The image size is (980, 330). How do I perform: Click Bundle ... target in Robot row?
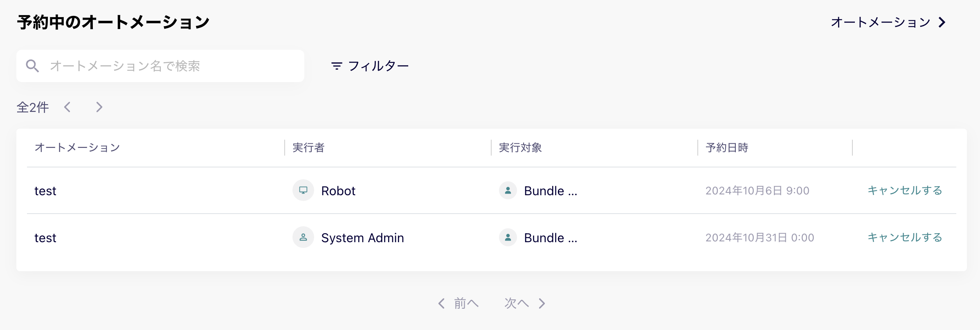[551, 191]
